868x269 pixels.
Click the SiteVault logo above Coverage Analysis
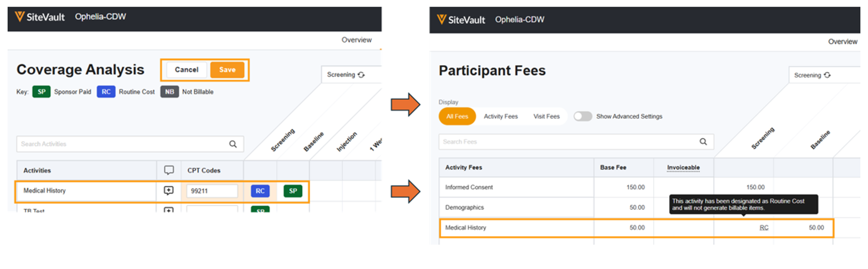40,17
